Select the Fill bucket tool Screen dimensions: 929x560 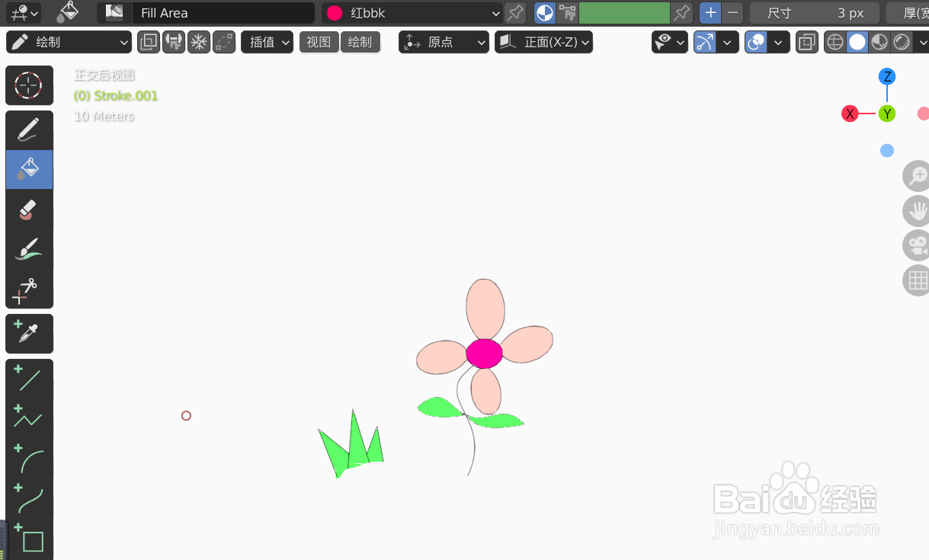pyautogui.click(x=29, y=169)
